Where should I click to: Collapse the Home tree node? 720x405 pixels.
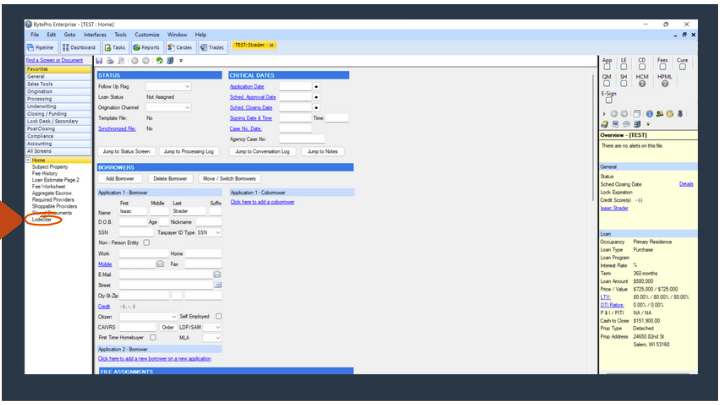tap(28, 160)
